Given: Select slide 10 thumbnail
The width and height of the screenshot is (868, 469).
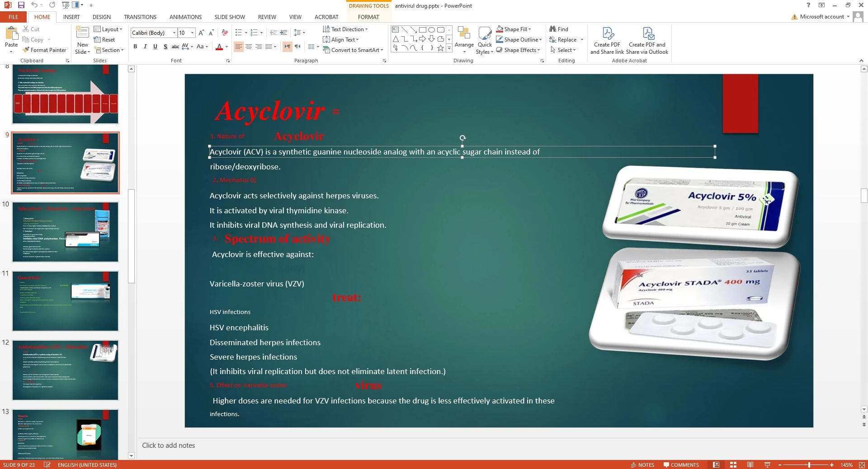Looking at the screenshot, I should click(65, 232).
